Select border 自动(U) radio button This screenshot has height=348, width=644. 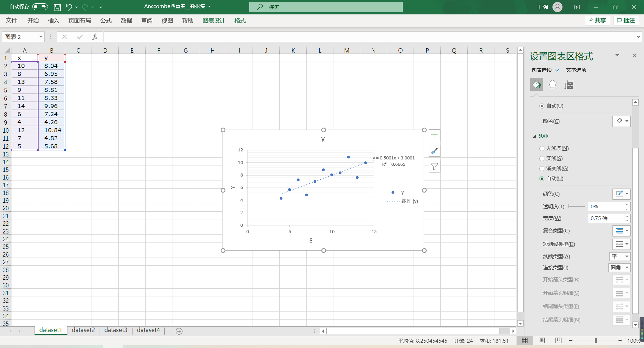[x=542, y=179]
